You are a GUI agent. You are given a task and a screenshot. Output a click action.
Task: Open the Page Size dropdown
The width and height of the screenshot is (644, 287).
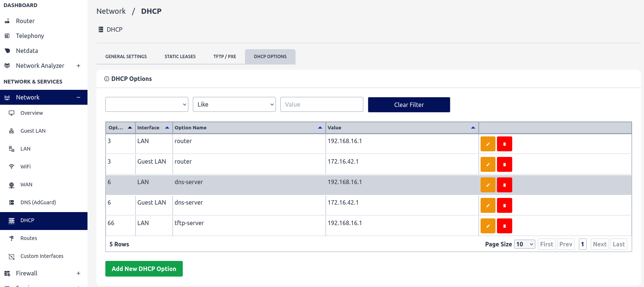tap(525, 244)
